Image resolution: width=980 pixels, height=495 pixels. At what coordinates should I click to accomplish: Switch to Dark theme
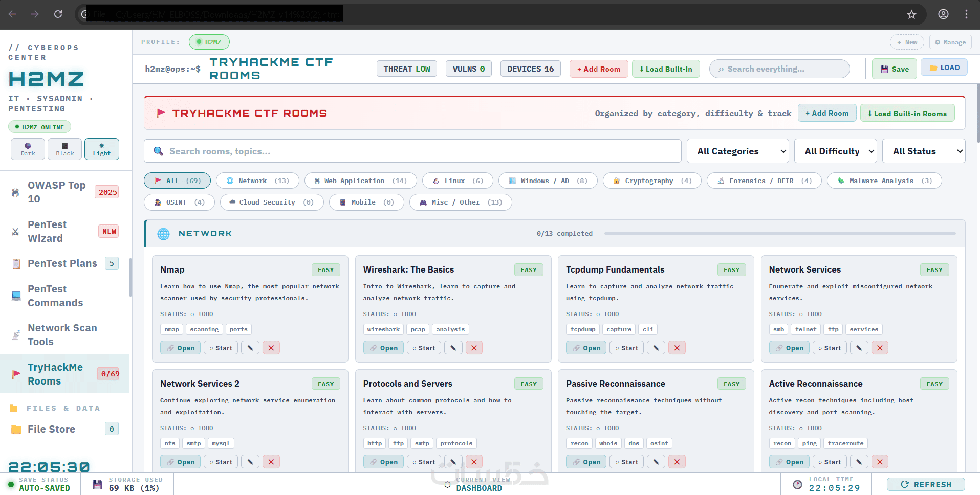coord(28,149)
